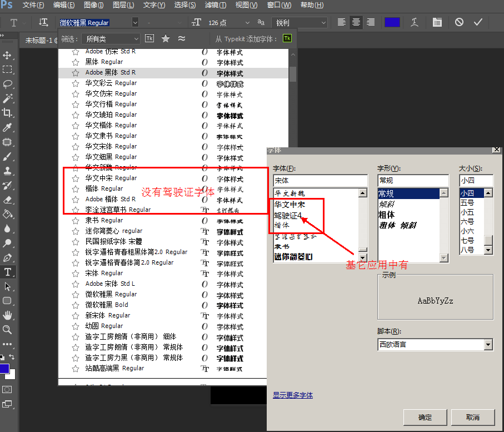The height and width of the screenshot is (432, 504).
Task: Select the Crop tool
Action: [x=8, y=113]
